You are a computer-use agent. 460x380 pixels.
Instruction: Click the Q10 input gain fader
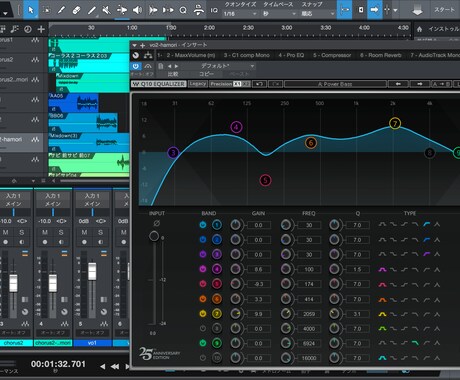[154, 236]
